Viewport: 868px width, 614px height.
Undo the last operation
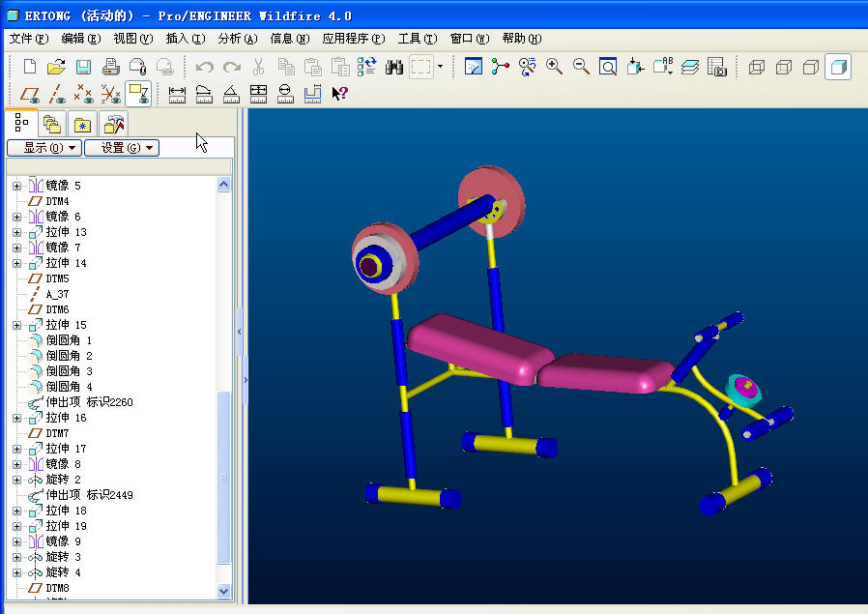pos(204,67)
